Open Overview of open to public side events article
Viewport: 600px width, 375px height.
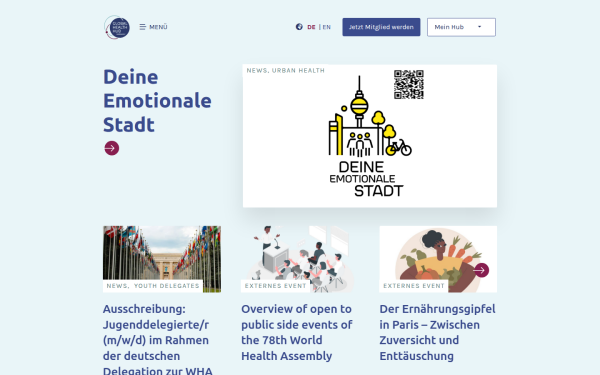[x=297, y=332]
